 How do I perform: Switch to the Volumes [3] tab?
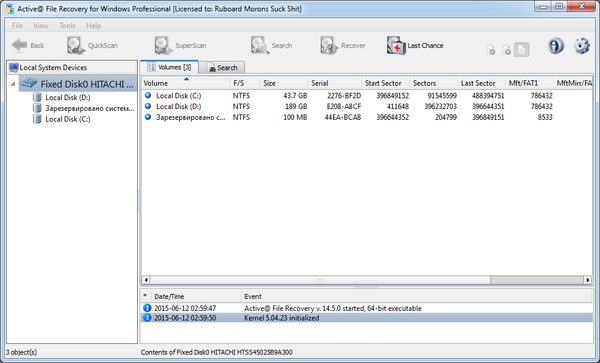tap(169, 67)
